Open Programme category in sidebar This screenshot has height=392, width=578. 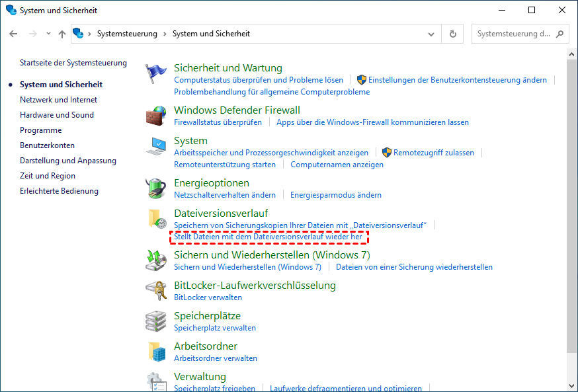40,130
